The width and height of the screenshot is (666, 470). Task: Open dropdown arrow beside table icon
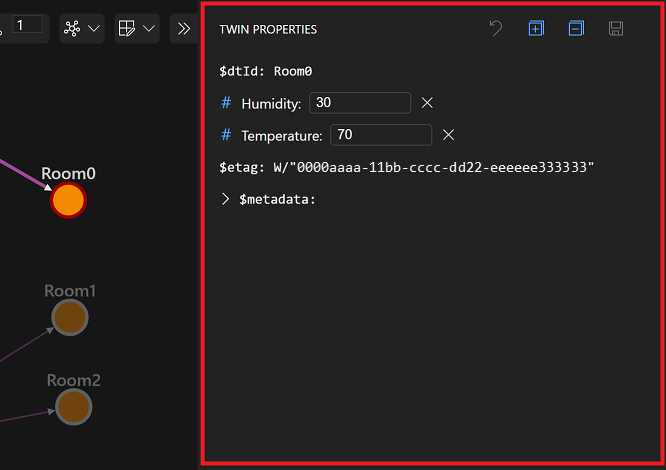point(149,28)
